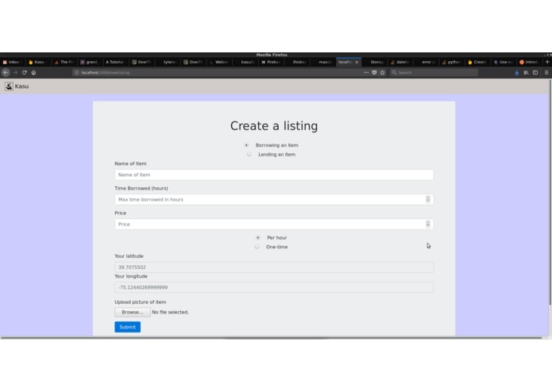The image size is (552, 392).
Task: Bookmark this page with the star
Action: 382,72
